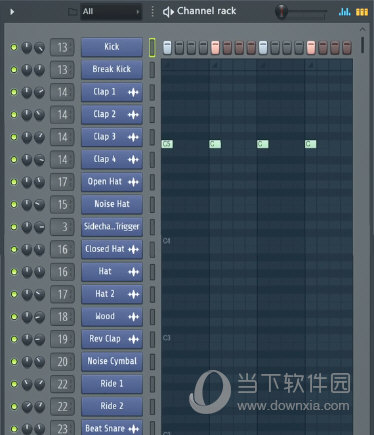Select the Break Kick channel button
The width and height of the screenshot is (374, 435).
(x=112, y=69)
